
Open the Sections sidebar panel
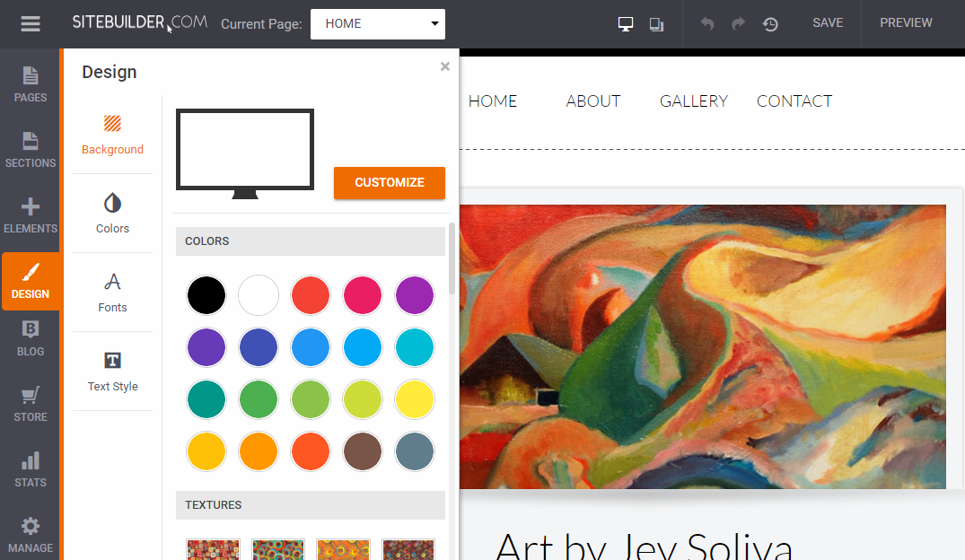[31, 150]
